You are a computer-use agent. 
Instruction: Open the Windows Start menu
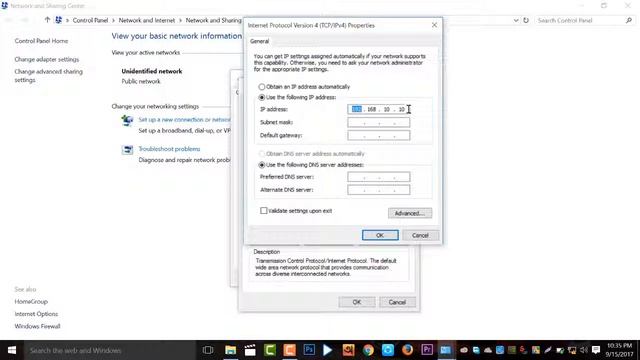(12, 350)
